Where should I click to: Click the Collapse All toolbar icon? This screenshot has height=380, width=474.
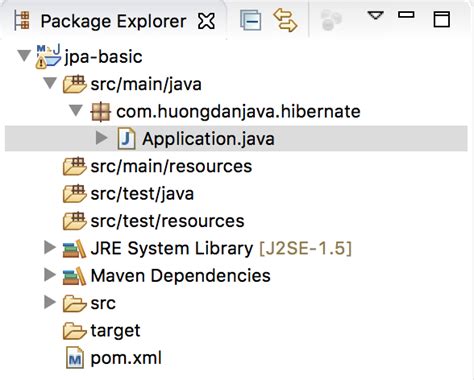pyautogui.click(x=250, y=20)
